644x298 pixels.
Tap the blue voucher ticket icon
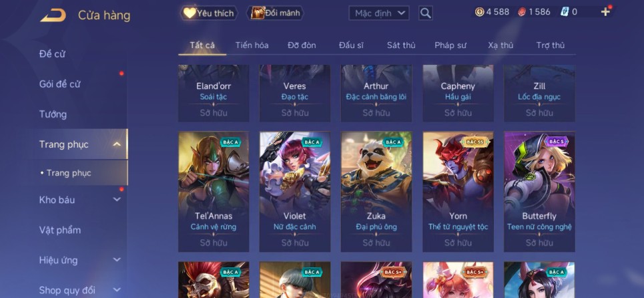tap(565, 12)
